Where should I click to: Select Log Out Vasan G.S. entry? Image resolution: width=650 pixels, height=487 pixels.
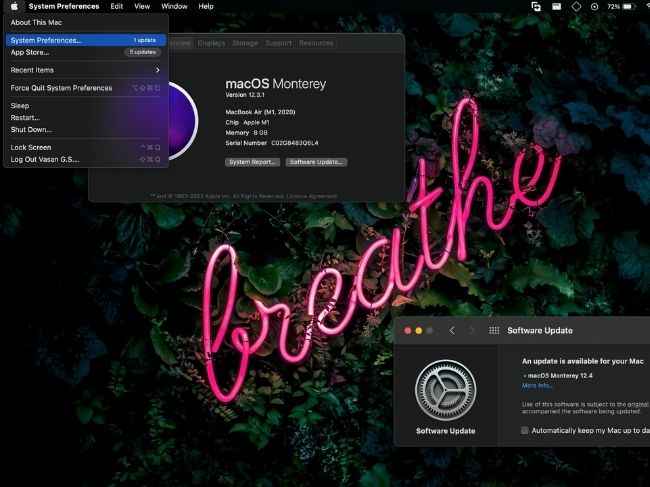tap(86, 160)
